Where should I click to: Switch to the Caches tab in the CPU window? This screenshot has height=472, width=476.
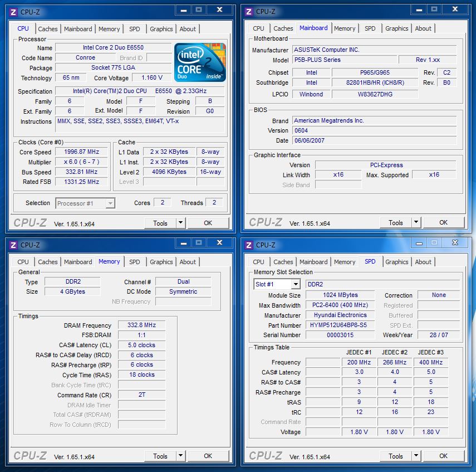click(x=48, y=29)
